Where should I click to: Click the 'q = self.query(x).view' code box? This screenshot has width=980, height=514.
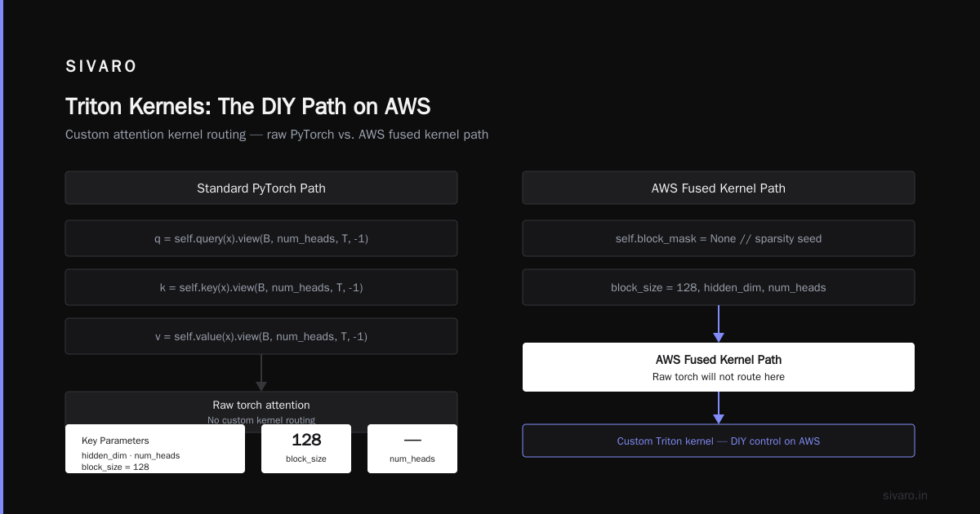(x=261, y=238)
